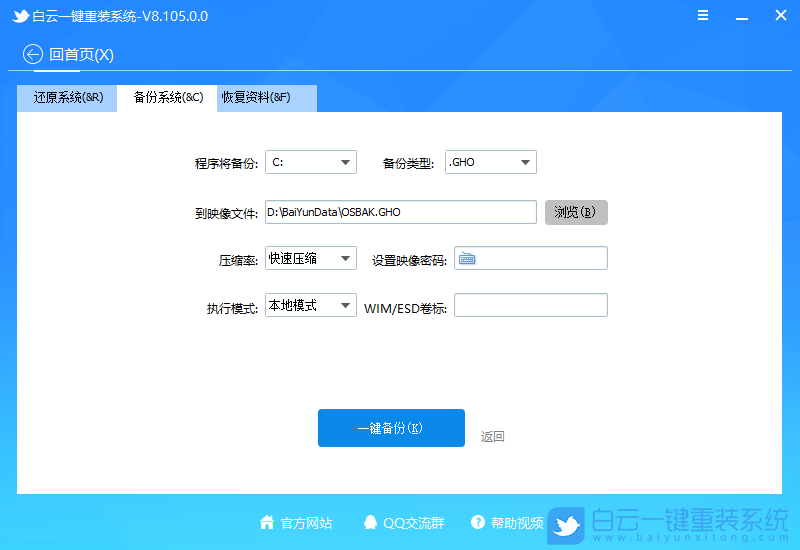Viewport: 800px width, 550px height.
Task: Click the 返回 link
Action: pyautogui.click(x=492, y=437)
